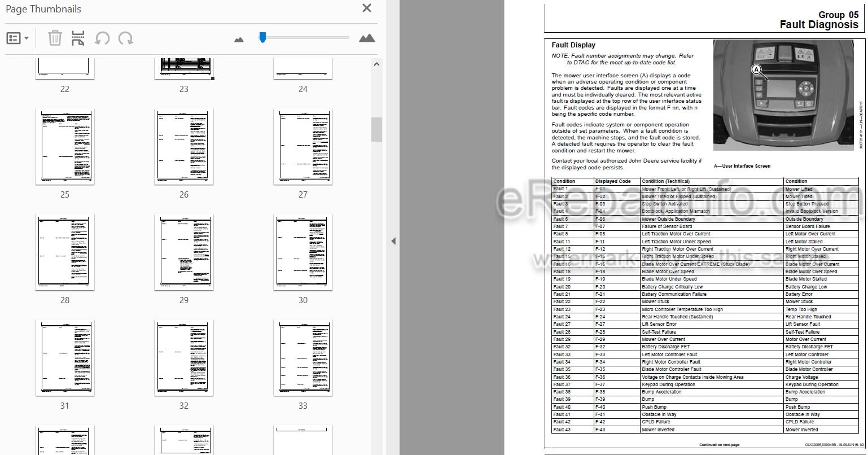Click the Temp Too High cell
The image size is (868, 455).
pos(821,309)
